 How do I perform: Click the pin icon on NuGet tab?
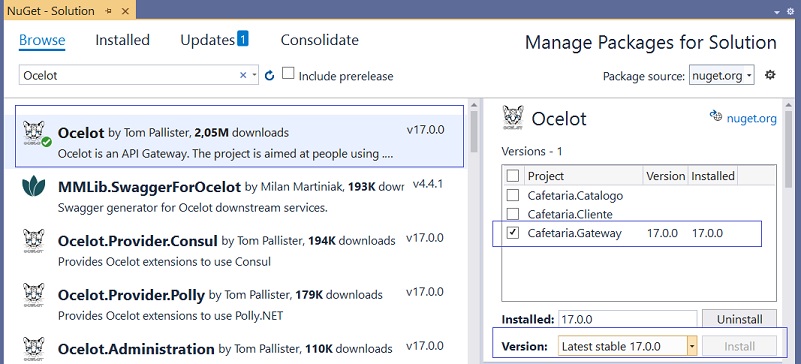(108, 11)
